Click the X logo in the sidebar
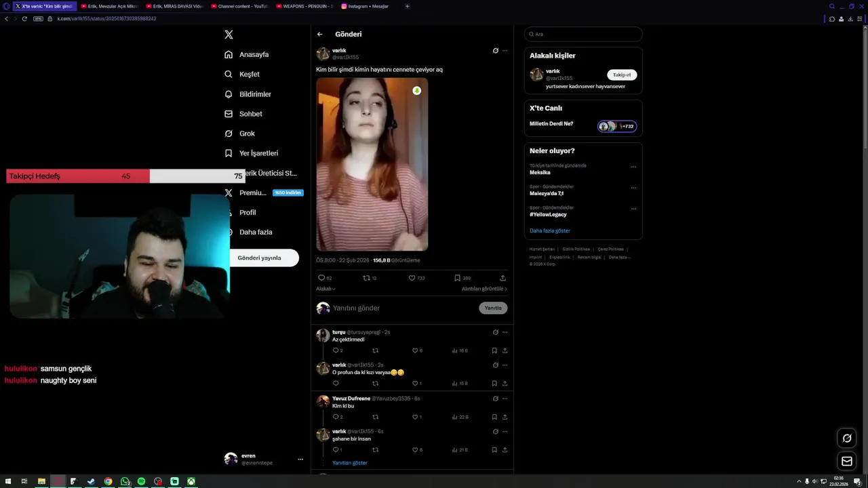The height and width of the screenshot is (488, 868). click(229, 35)
